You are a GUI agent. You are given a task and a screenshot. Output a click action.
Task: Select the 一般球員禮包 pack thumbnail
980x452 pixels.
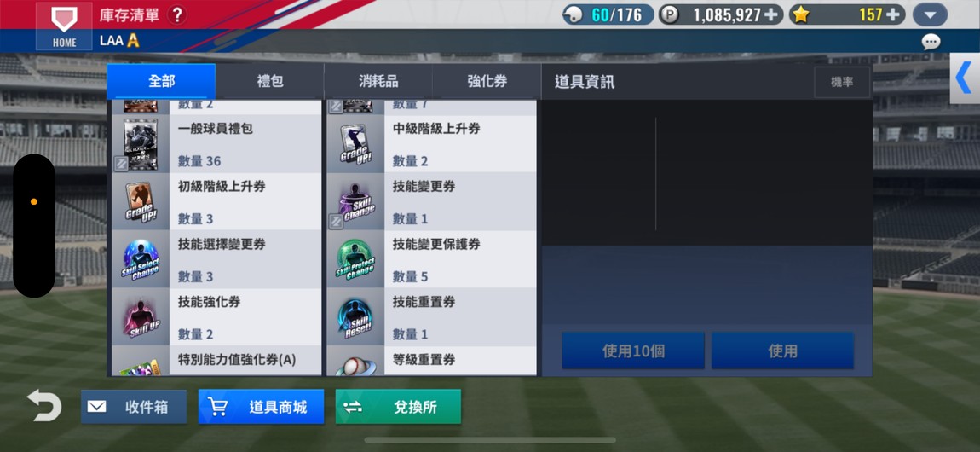(141, 144)
